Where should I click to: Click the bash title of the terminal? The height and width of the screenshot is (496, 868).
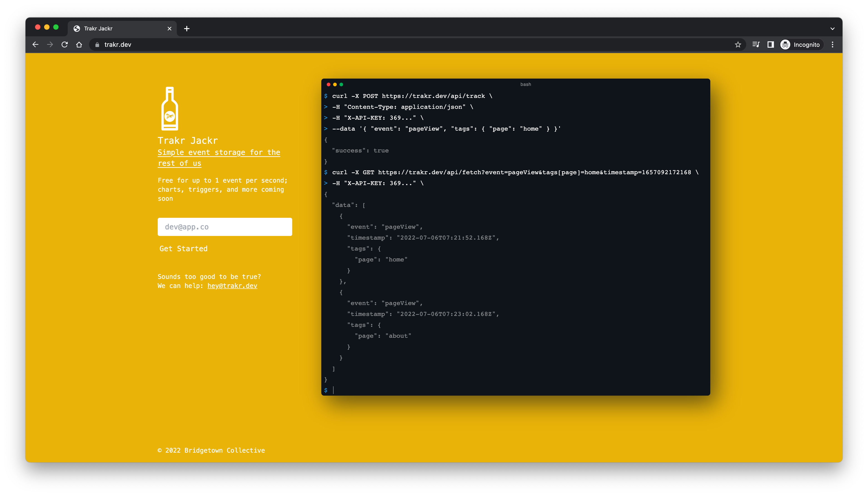pyautogui.click(x=526, y=84)
